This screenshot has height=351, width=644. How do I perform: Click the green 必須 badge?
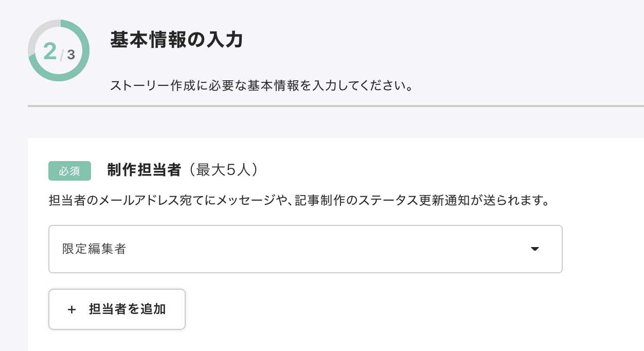[69, 171]
